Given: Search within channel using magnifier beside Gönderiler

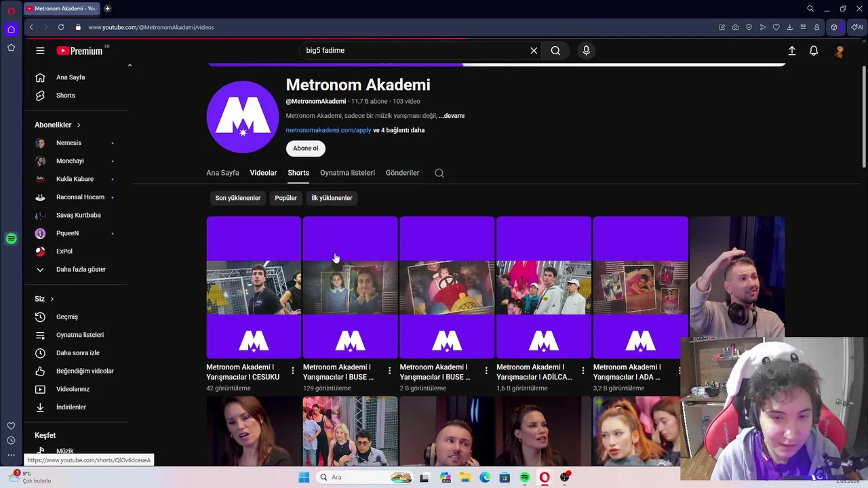Looking at the screenshot, I should coord(439,173).
